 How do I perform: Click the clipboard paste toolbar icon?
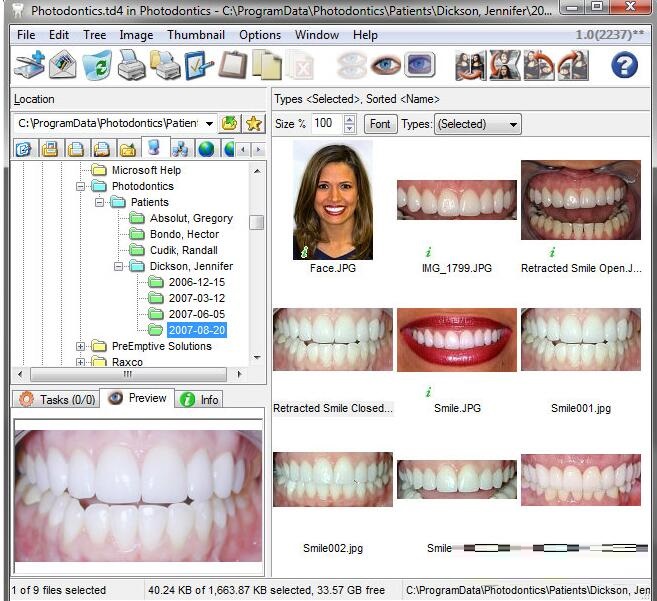[x=233, y=65]
